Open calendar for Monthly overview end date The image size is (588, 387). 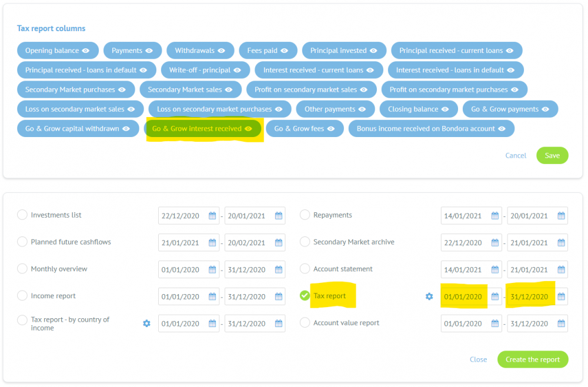click(279, 270)
